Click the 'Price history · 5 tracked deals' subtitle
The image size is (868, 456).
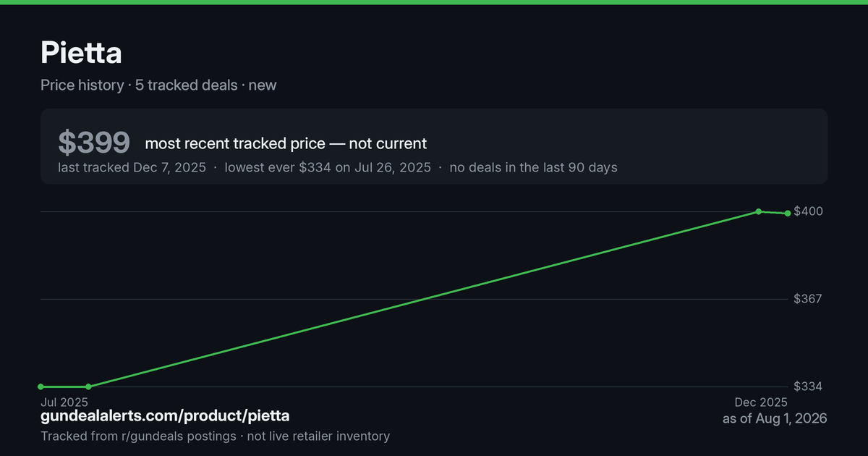[139, 85]
